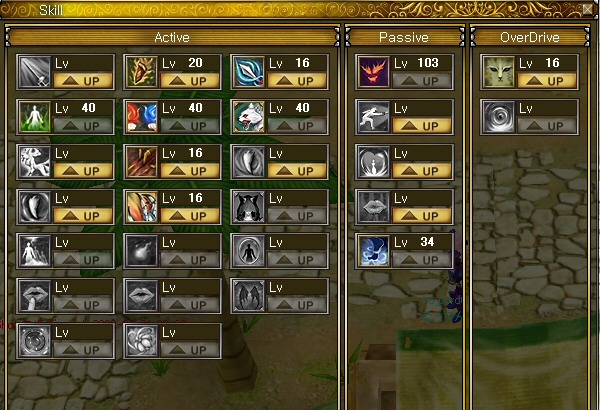
Task: Level UP the cat face OverDrive skill
Action: tap(547, 81)
